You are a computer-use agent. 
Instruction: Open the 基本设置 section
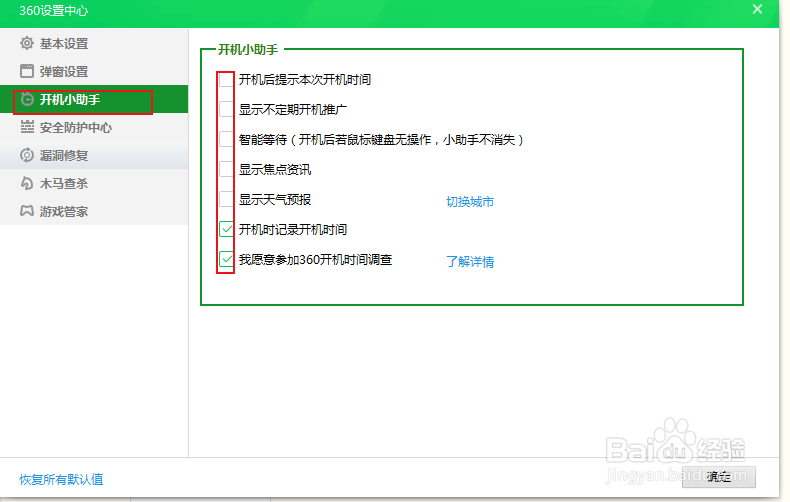94,43
